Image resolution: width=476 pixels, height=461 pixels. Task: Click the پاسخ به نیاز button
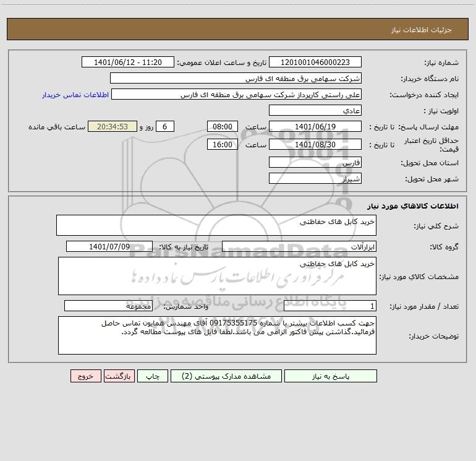click(x=331, y=376)
